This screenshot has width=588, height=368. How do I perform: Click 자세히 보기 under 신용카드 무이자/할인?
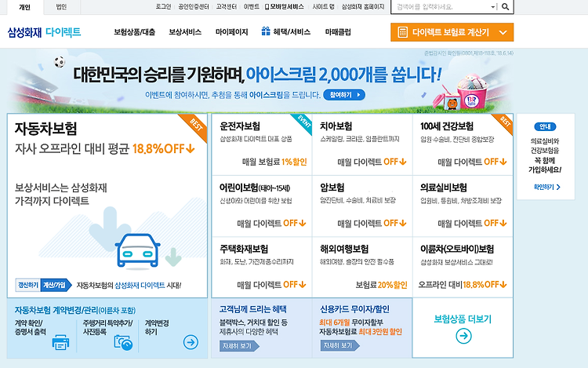point(339,346)
